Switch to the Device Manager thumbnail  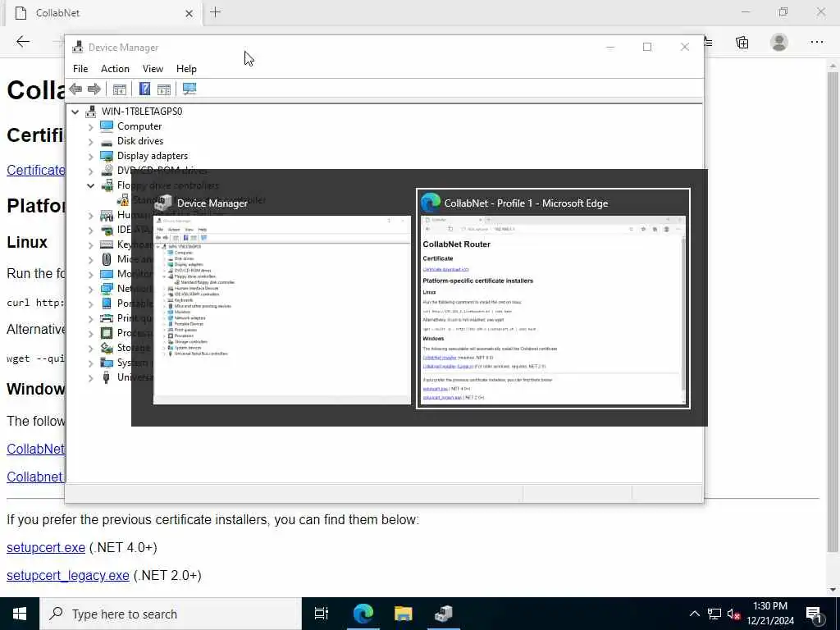[x=282, y=299]
